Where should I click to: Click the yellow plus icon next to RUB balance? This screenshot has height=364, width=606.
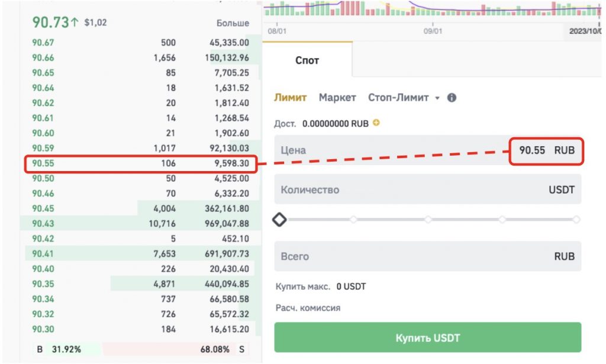pos(376,124)
